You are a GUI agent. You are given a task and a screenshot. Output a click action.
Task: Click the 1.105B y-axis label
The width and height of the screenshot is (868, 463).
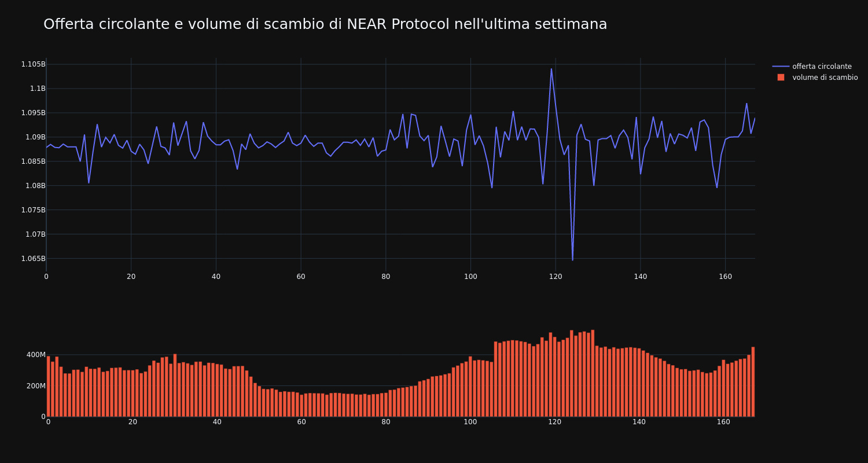tap(33, 64)
